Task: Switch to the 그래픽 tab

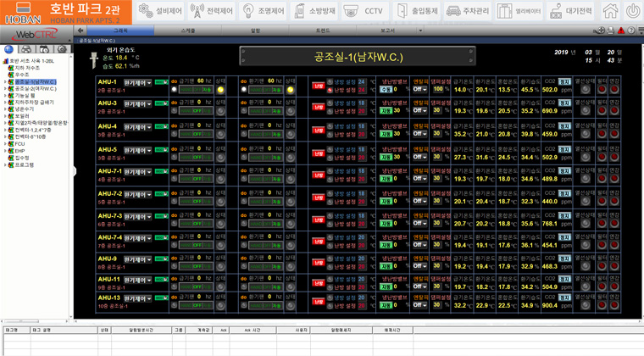Action: 120,31
